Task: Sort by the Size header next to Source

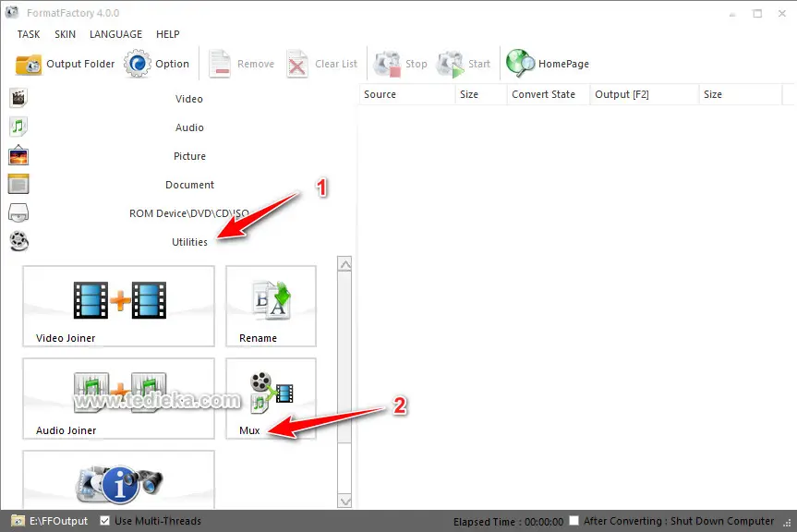Action: [481, 94]
